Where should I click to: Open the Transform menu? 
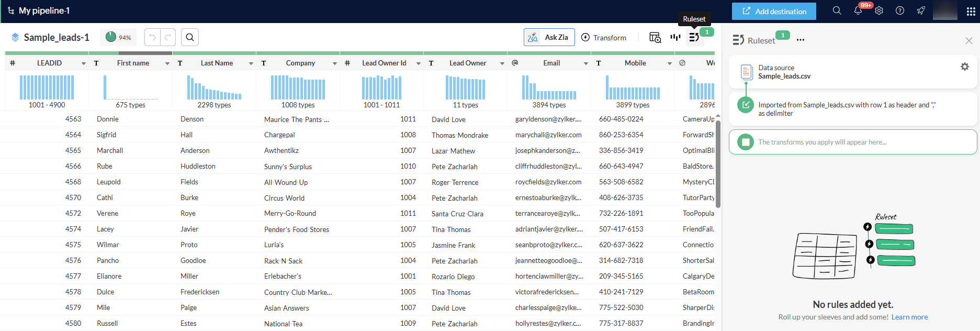(604, 37)
